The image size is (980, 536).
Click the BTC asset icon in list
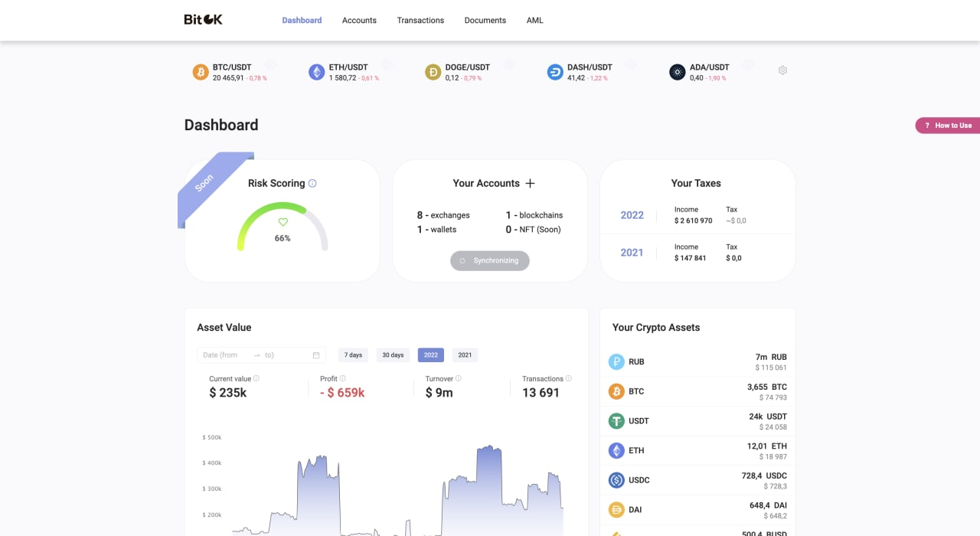click(x=616, y=391)
